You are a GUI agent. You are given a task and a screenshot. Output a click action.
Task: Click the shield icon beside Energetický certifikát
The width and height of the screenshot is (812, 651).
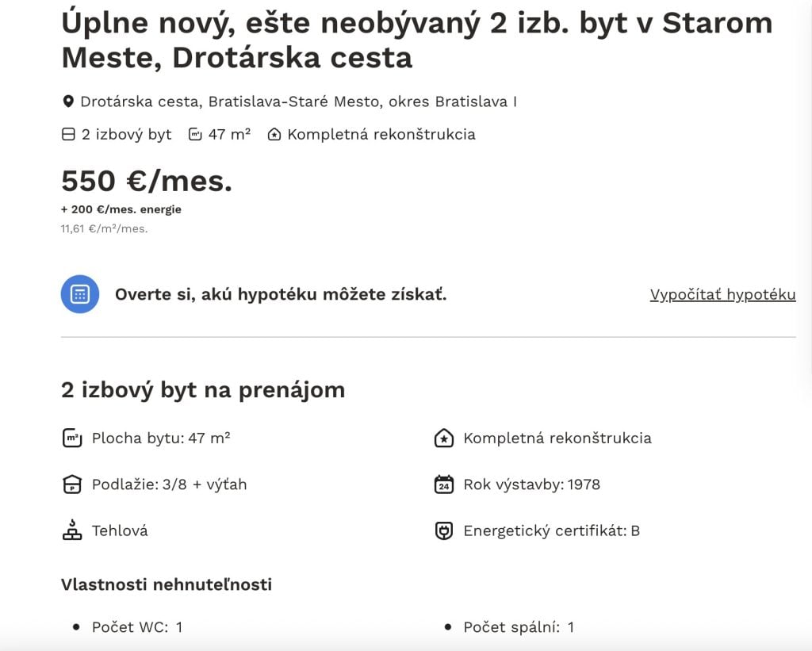443,530
